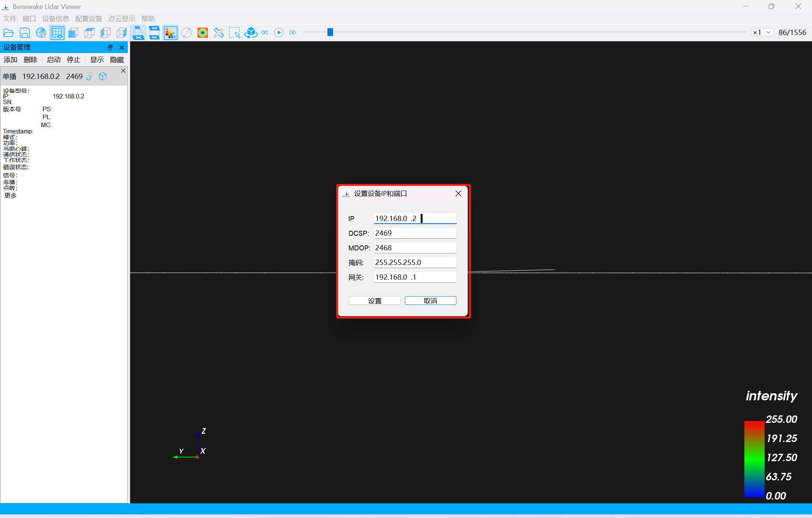The image size is (812, 518).
Task: Expand 更多 in the device info
Action: click(11, 195)
